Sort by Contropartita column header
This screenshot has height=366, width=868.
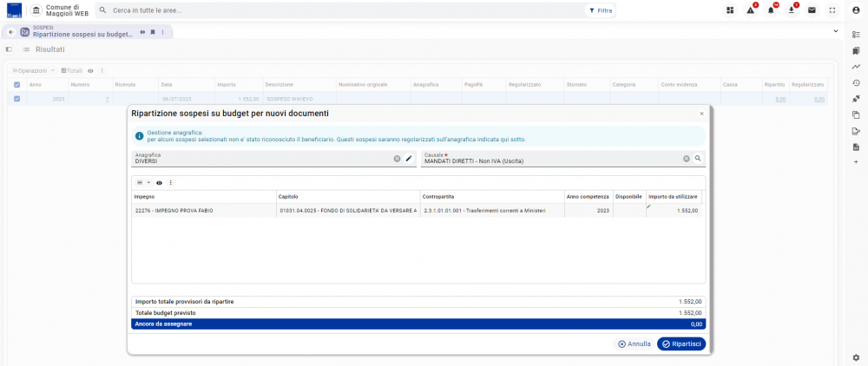[x=491, y=197]
